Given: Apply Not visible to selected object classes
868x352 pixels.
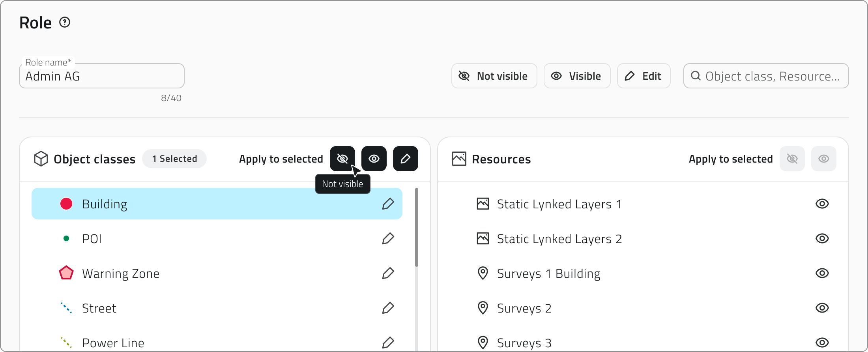Looking at the screenshot, I should coord(342,159).
